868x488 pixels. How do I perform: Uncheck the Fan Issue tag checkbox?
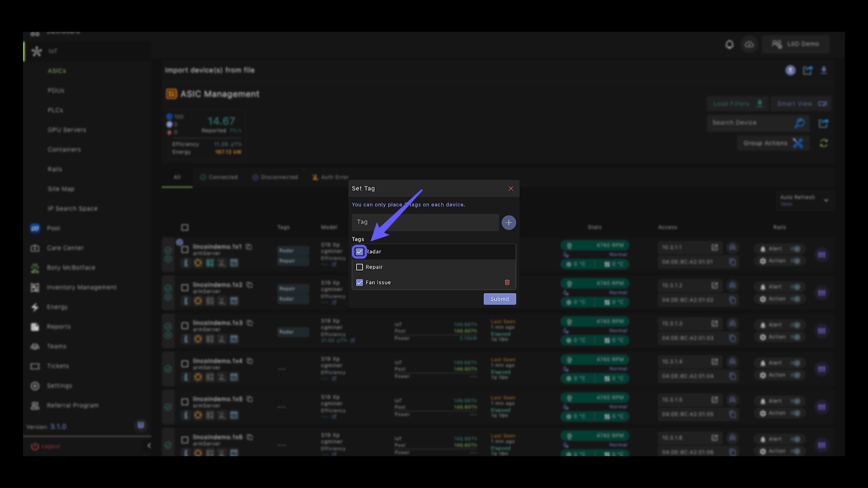359,282
